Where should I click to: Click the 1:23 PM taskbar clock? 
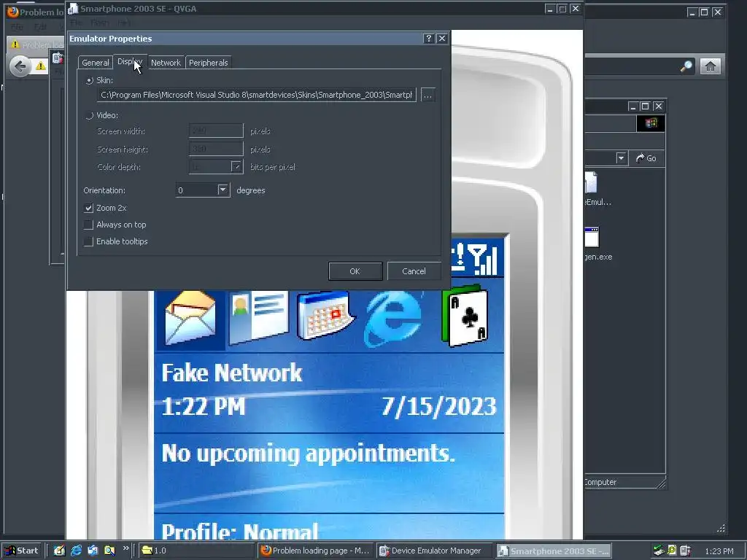pos(719,551)
